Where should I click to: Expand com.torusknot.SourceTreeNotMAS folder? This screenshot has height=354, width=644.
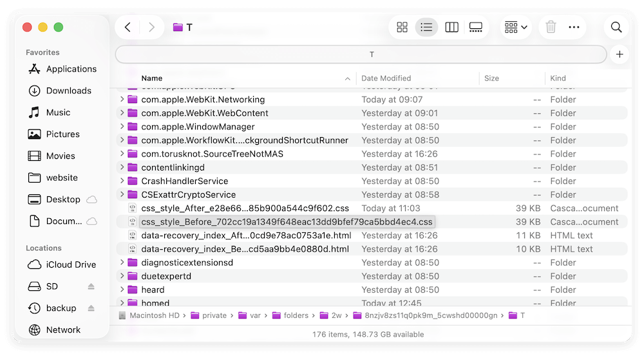[122, 154]
